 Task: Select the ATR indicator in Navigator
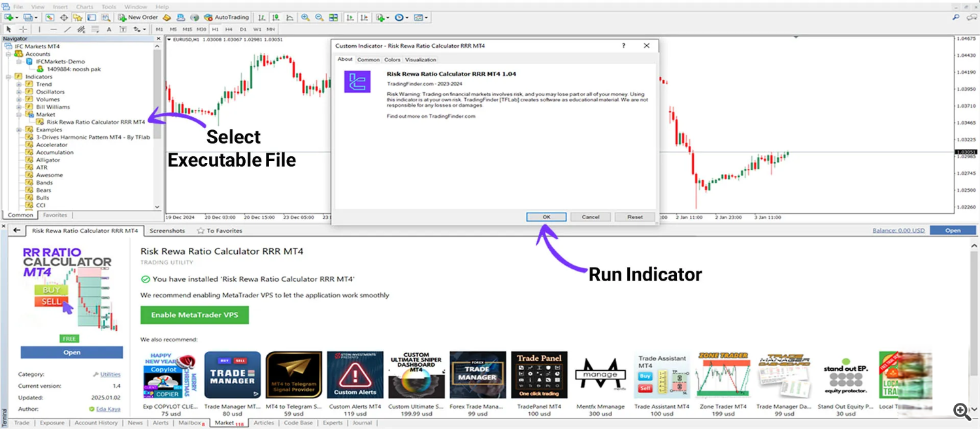(42, 168)
